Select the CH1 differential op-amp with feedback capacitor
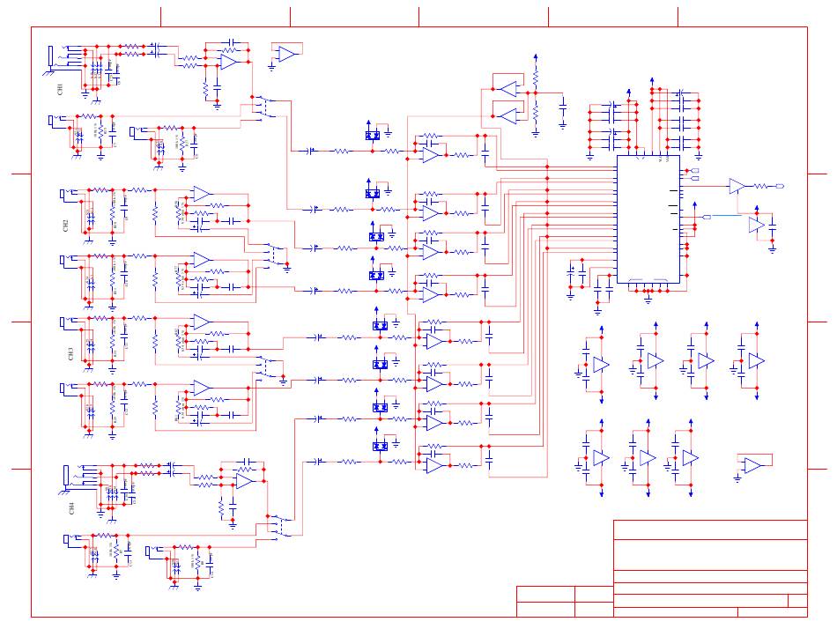Screen dimensions: 837x644 229,62
